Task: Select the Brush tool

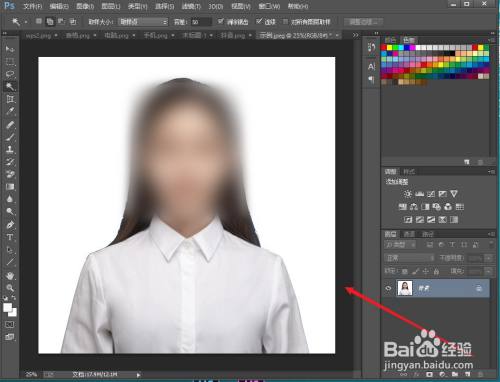Action: pyautogui.click(x=10, y=137)
